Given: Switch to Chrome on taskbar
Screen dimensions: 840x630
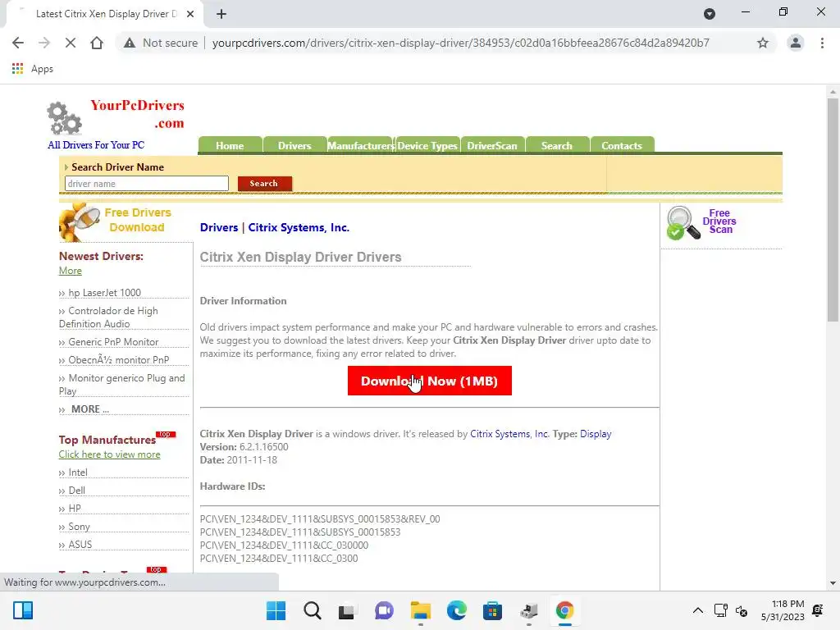Looking at the screenshot, I should click(564, 610).
